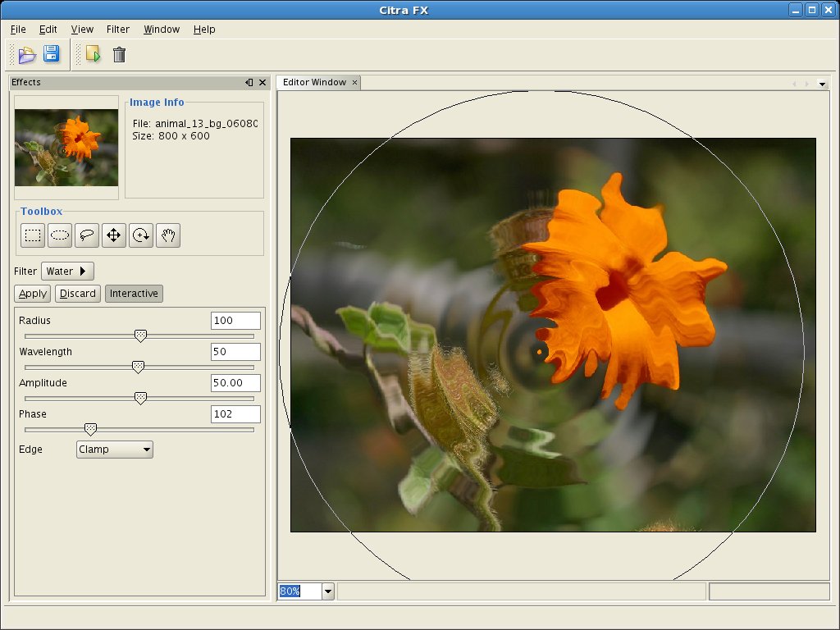Apply the Water filter effect

click(31, 293)
